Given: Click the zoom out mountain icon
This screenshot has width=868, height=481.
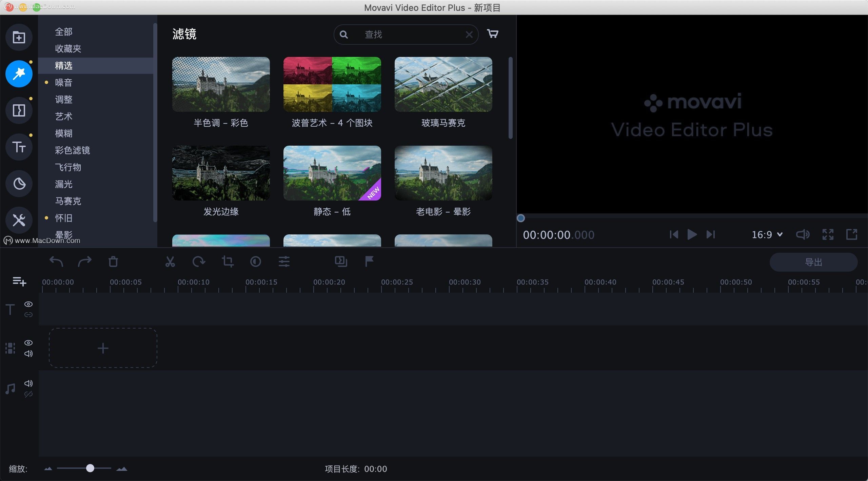Looking at the screenshot, I should [x=48, y=469].
